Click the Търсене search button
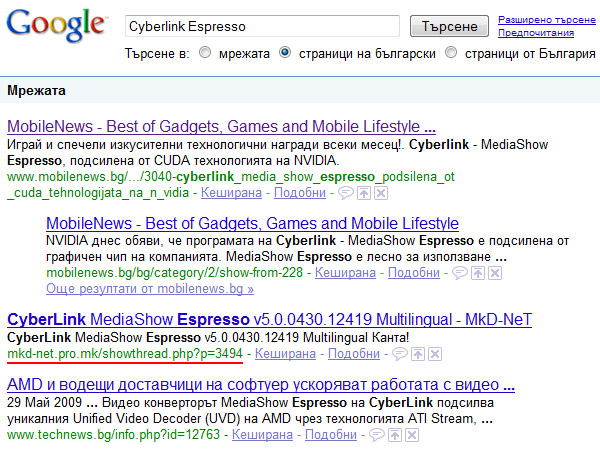The height and width of the screenshot is (449, 600). 449,26
